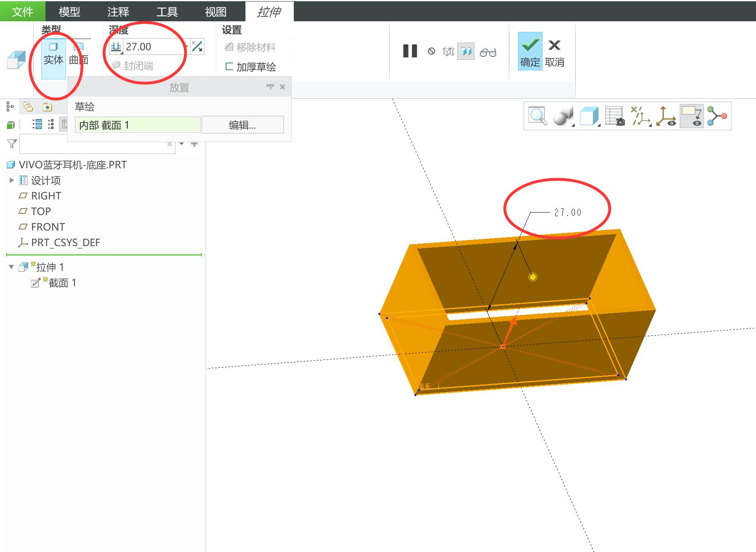
Task: Open the refit zoom magnifier tool
Action: point(538,116)
